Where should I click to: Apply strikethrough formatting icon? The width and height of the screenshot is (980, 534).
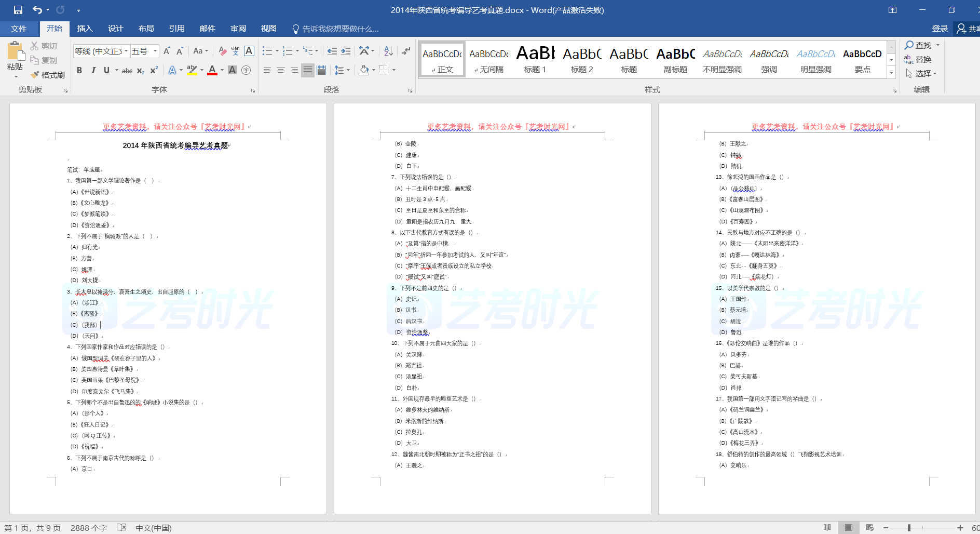click(127, 71)
